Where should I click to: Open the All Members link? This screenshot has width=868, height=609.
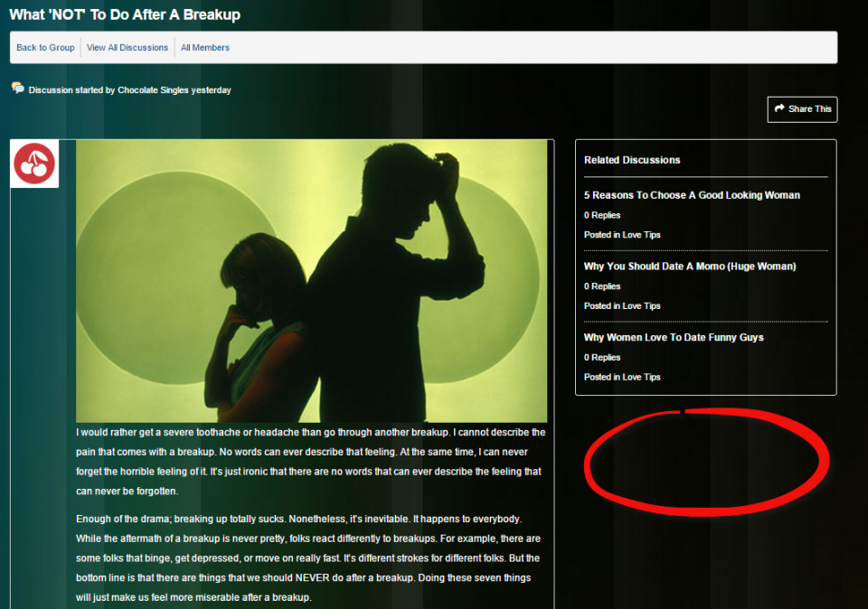[205, 48]
